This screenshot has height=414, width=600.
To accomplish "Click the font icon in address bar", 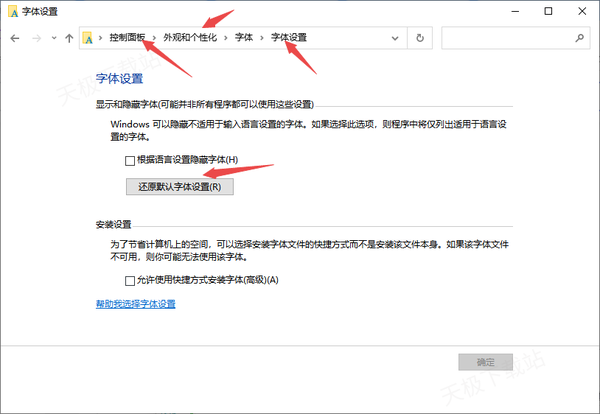I will 88,38.
